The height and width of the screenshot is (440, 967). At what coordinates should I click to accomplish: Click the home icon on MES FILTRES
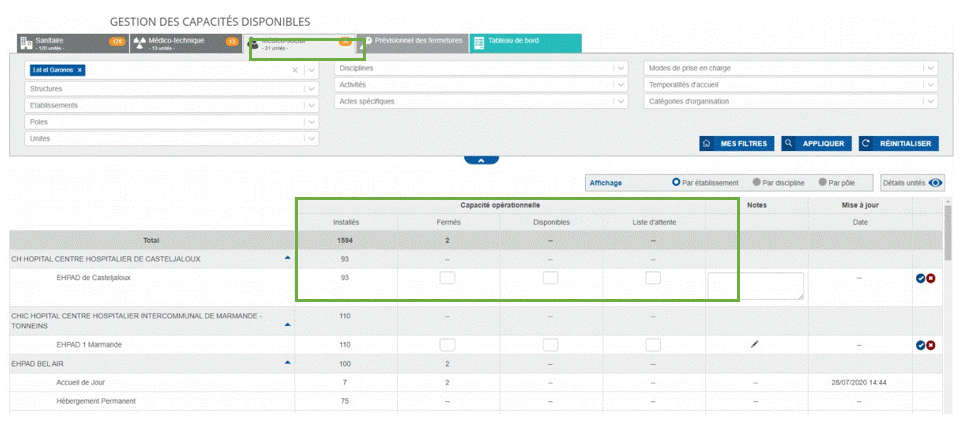coord(707,143)
